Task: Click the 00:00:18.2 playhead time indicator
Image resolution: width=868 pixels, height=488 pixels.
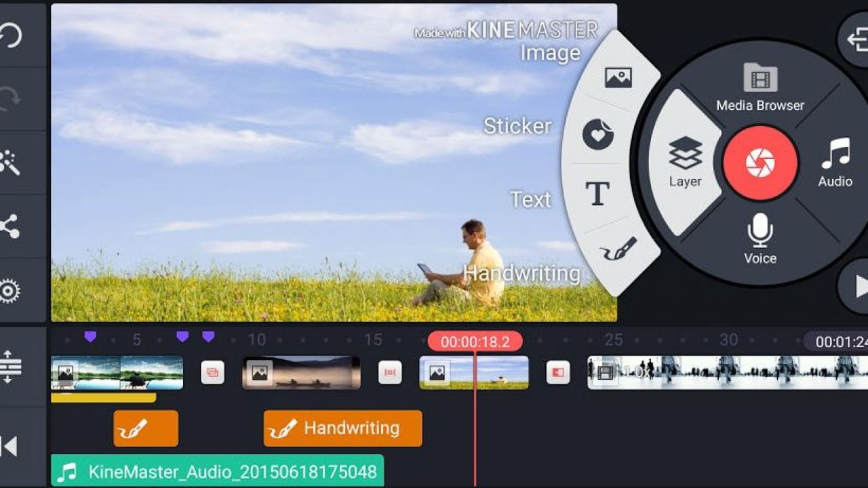Action: 475,342
